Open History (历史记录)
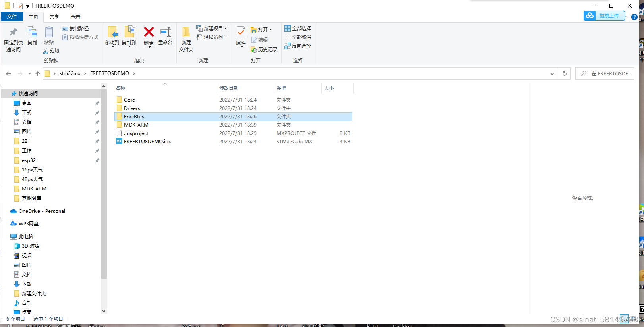644x327 pixels. tap(264, 50)
